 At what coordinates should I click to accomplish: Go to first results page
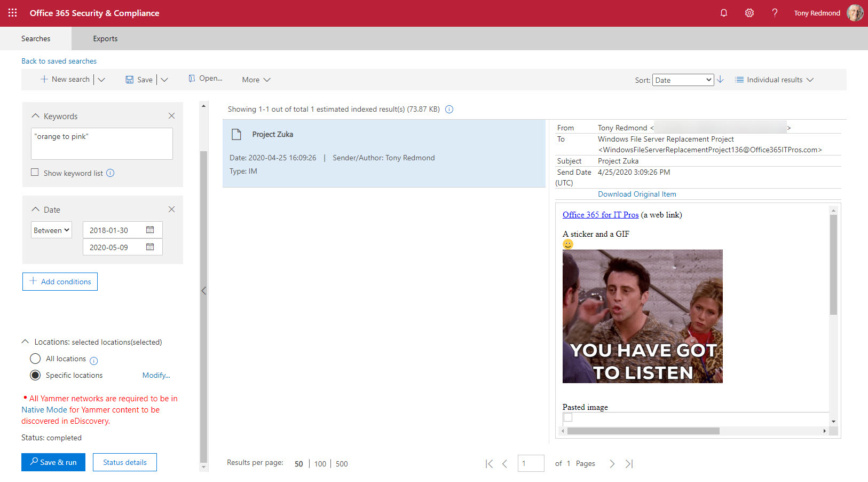click(x=489, y=464)
